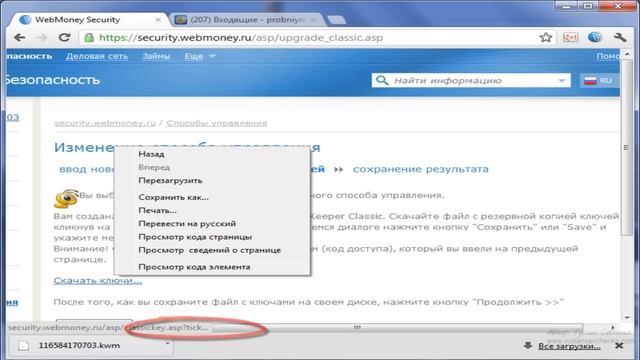This screenshot has height=360, width=640.
Task: Click the Скачать ключи... link
Action: (x=98, y=280)
